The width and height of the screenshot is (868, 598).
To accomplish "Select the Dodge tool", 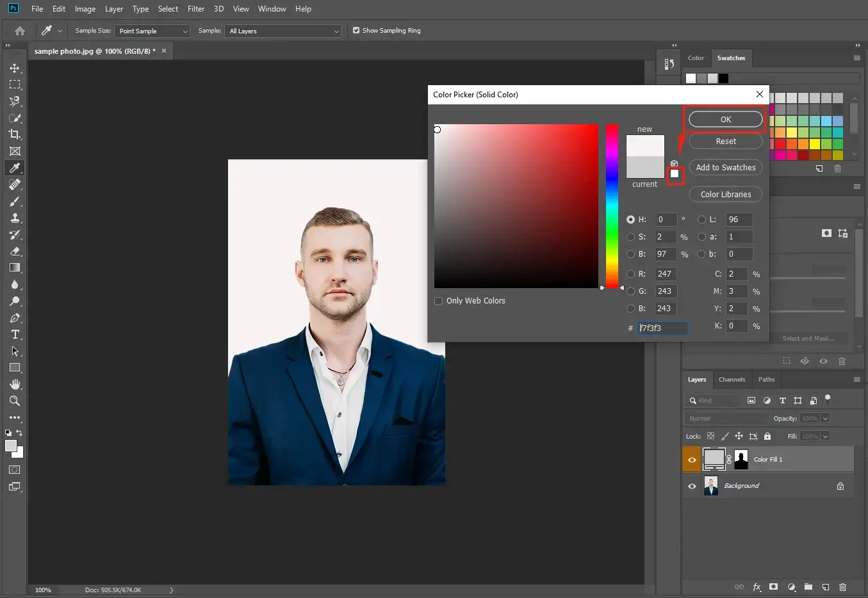I will (15, 301).
